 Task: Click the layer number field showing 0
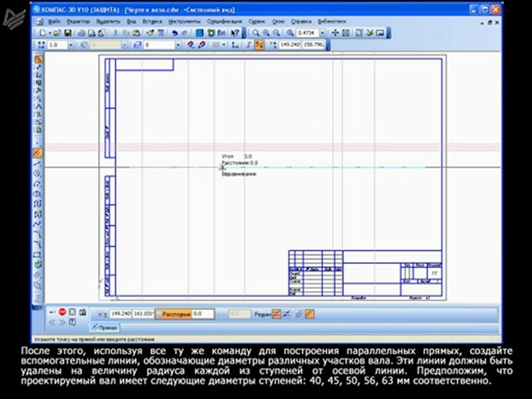pyautogui.click(x=159, y=45)
